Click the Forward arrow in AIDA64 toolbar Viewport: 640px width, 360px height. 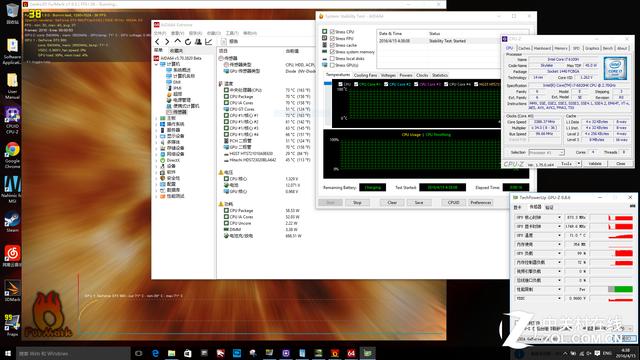pyautogui.click(x=167, y=42)
